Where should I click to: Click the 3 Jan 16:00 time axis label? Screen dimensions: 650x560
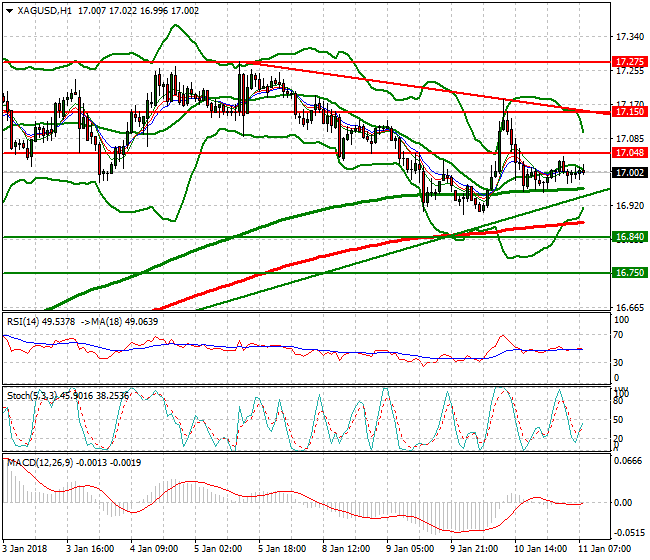point(90,549)
